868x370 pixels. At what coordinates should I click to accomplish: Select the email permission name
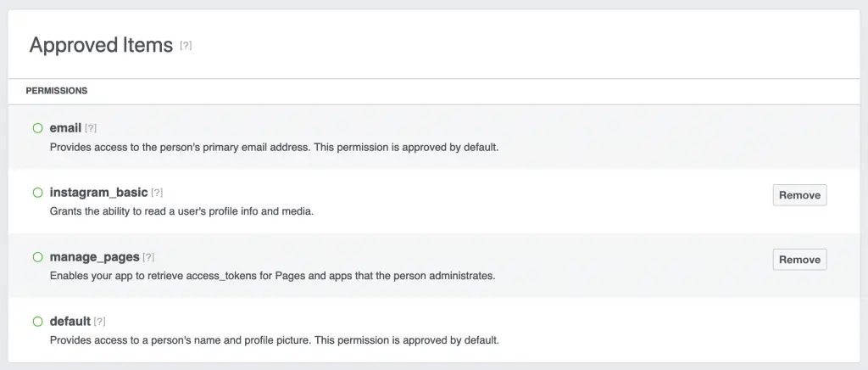pos(65,128)
